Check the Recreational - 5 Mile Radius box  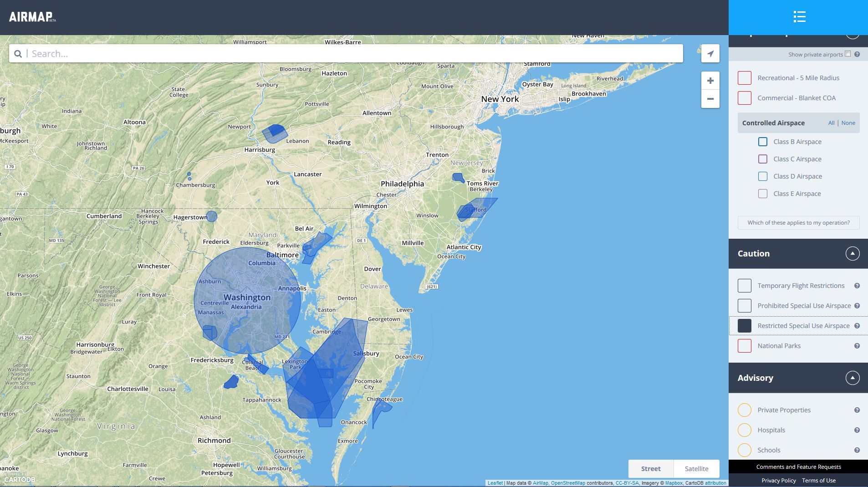point(744,78)
